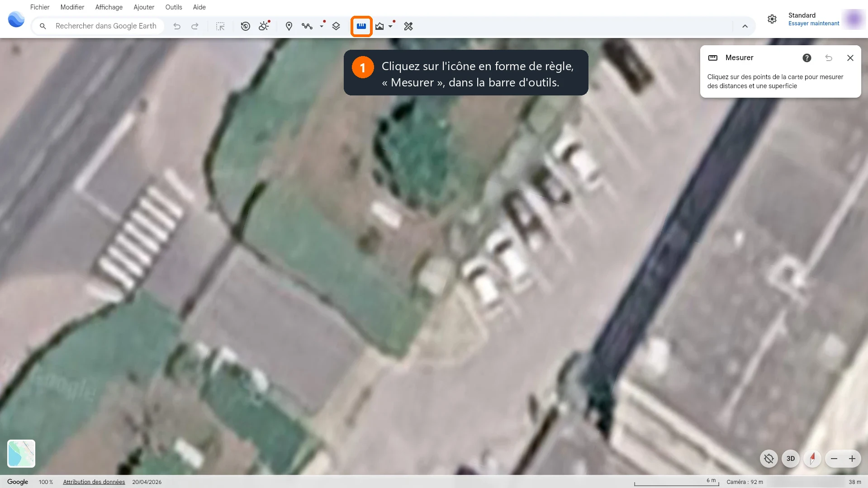
Task: Open the Affichage menu
Action: [109, 7]
